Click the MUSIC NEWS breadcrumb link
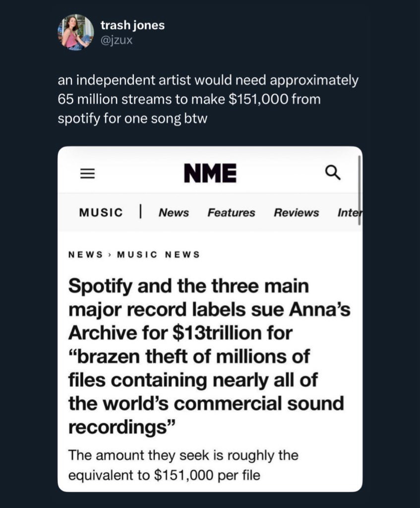 pyautogui.click(x=157, y=254)
